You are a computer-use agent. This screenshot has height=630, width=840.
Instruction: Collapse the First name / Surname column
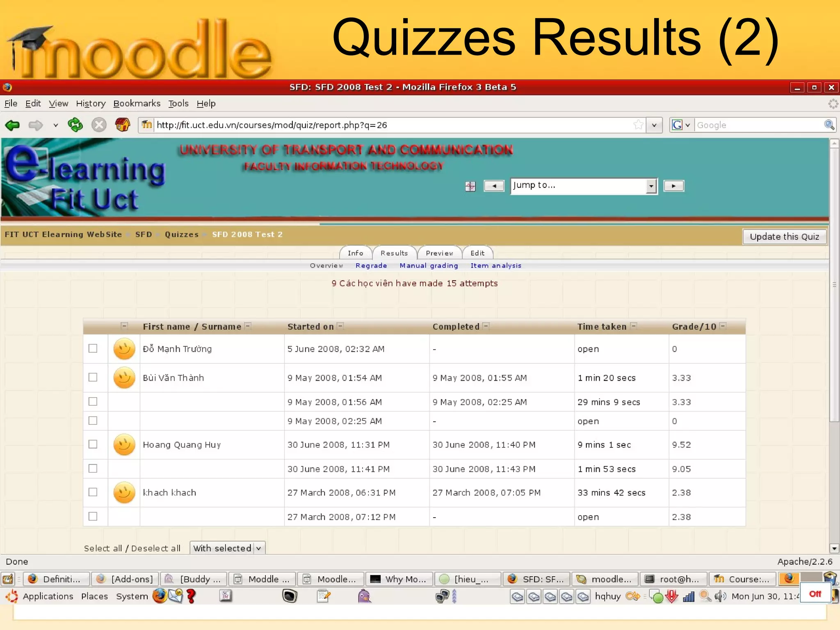point(248,326)
